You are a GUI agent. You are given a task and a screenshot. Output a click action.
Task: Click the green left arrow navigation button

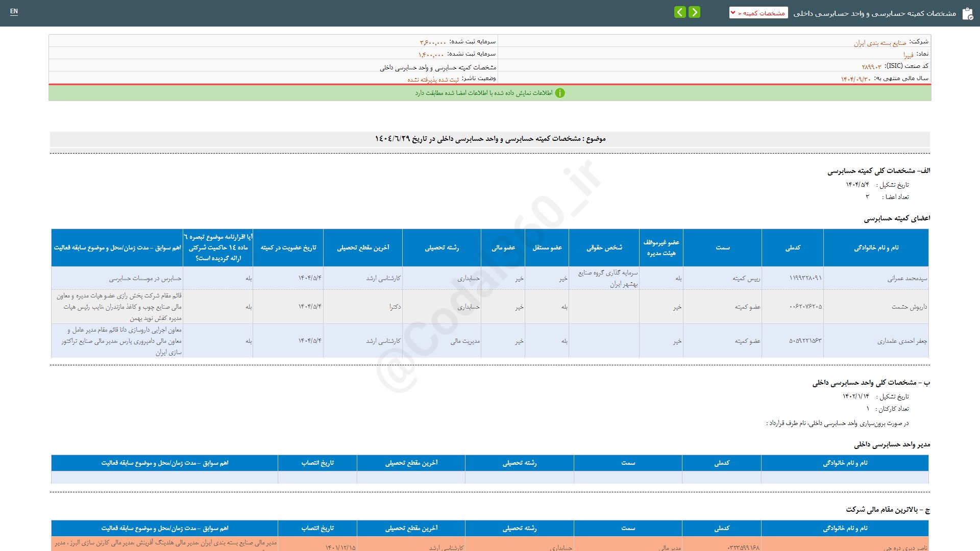click(x=680, y=12)
